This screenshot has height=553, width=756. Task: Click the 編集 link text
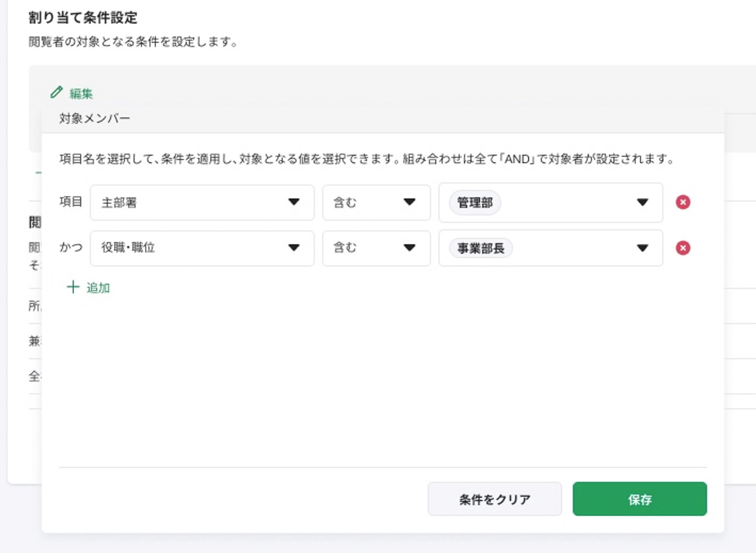pos(81,94)
